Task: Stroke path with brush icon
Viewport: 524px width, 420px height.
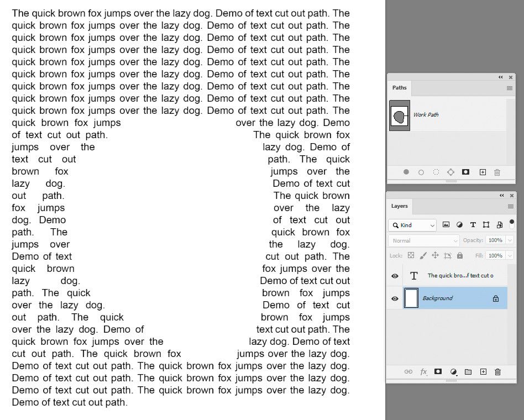Action: click(x=421, y=172)
